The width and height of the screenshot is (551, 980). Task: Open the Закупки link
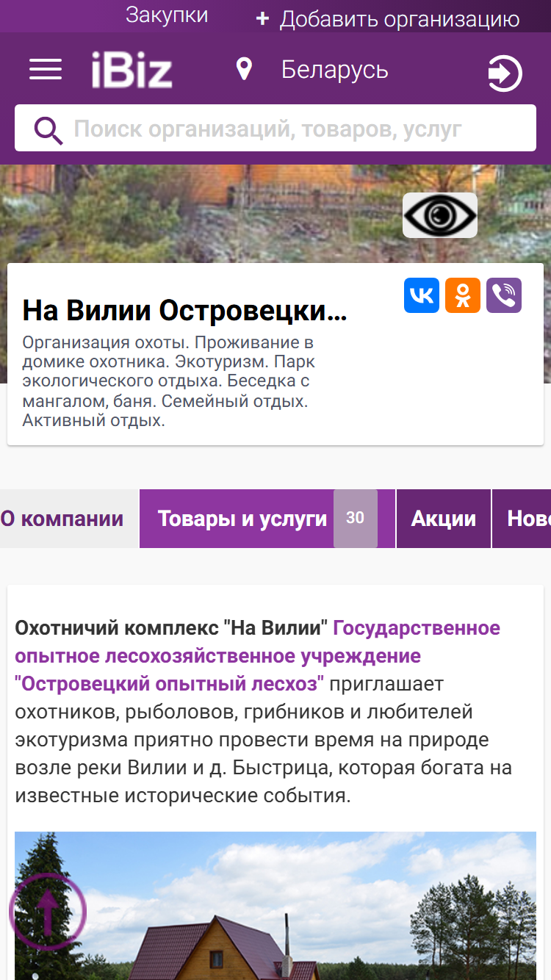167,15
